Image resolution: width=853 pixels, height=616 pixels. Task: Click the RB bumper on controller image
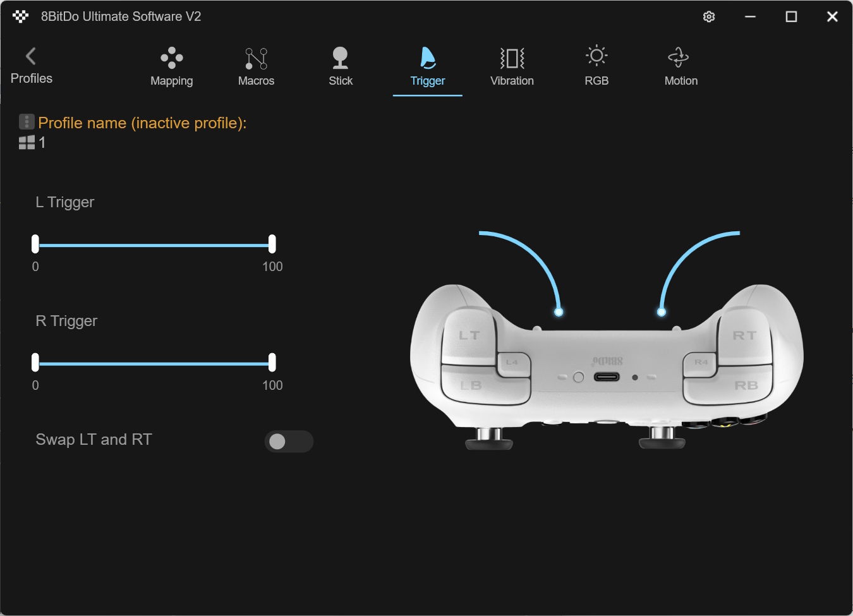pyautogui.click(x=744, y=385)
